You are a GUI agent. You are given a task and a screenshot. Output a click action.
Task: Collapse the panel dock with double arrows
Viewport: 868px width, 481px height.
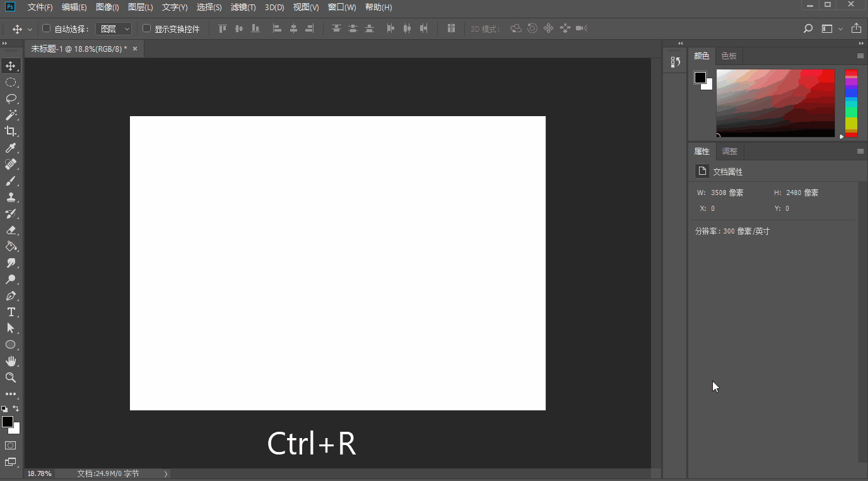coord(681,43)
